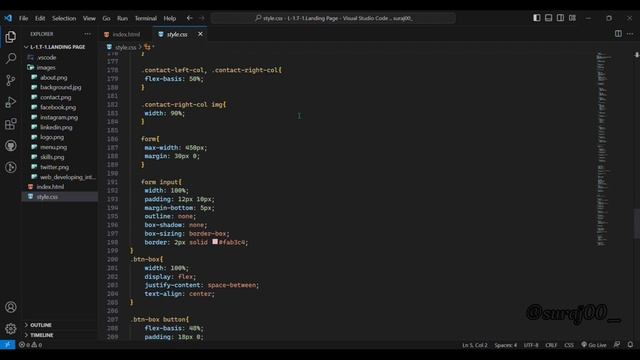Viewport: 640px width, 360px height.
Task: Open Ln 5, Col 2 go-to-line
Action: tap(475, 345)
